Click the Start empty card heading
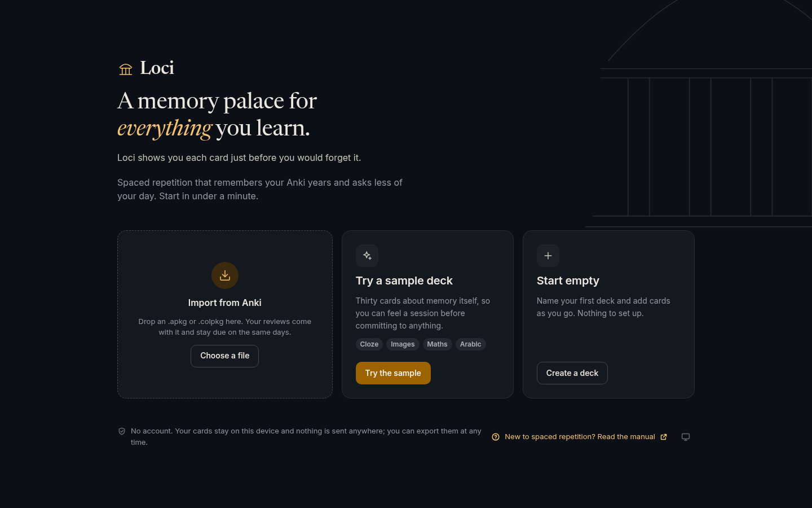 (568, 281)
